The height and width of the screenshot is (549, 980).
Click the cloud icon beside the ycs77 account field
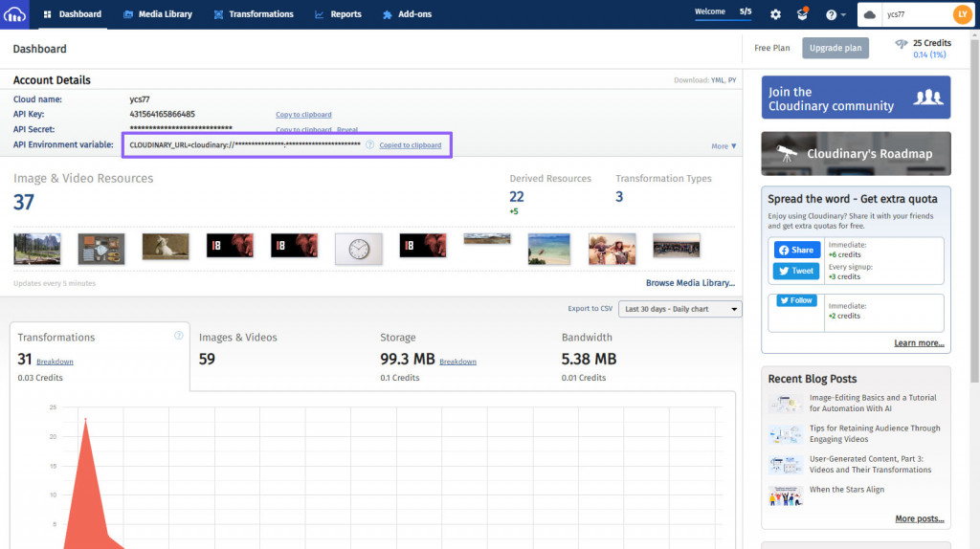coord(869,14)
